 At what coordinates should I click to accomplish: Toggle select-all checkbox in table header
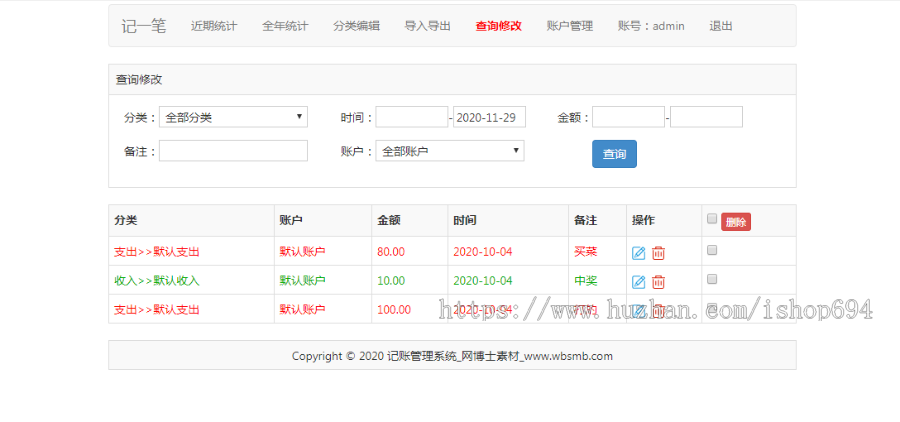[x=712, y=219]
